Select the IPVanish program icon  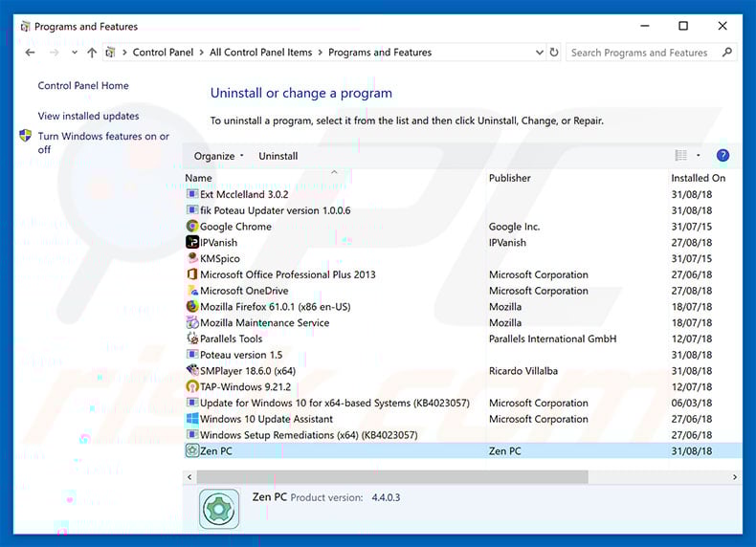(192, 242)
